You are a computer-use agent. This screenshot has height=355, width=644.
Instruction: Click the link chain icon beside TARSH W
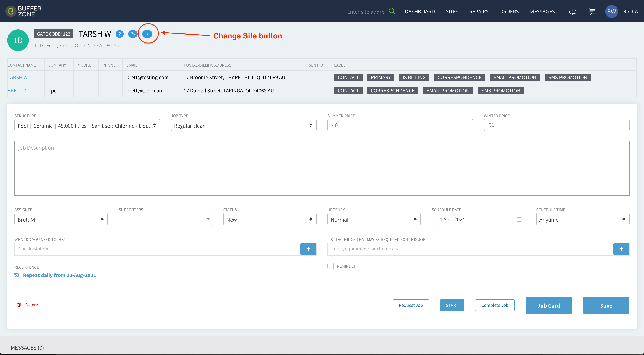pos(133,34)
